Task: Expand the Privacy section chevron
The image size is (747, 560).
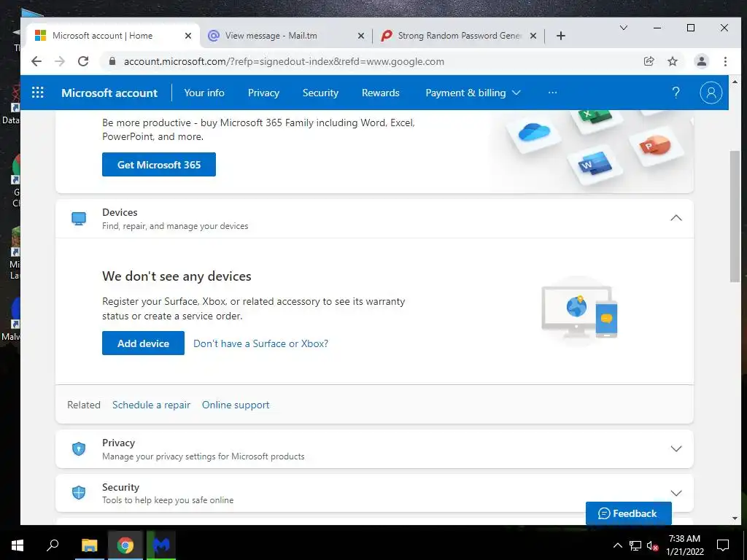Action: 676,448
